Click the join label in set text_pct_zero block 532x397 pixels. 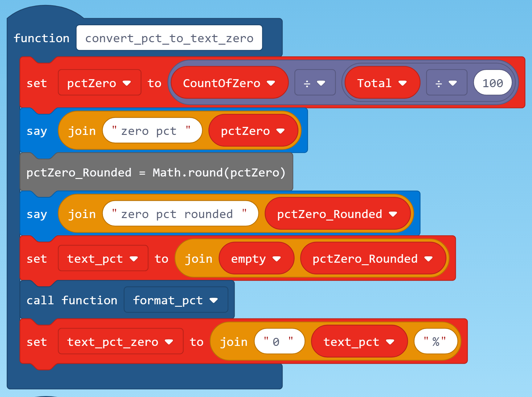(233, 342)
